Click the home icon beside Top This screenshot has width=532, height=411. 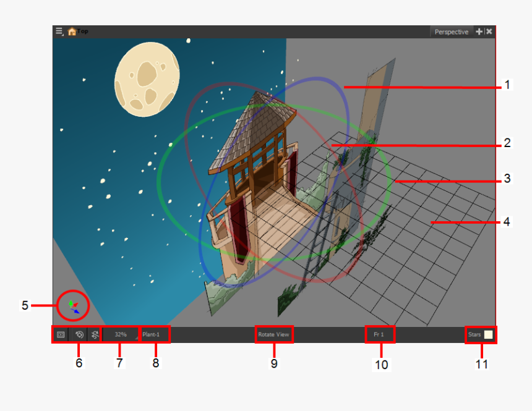(72, 32)
